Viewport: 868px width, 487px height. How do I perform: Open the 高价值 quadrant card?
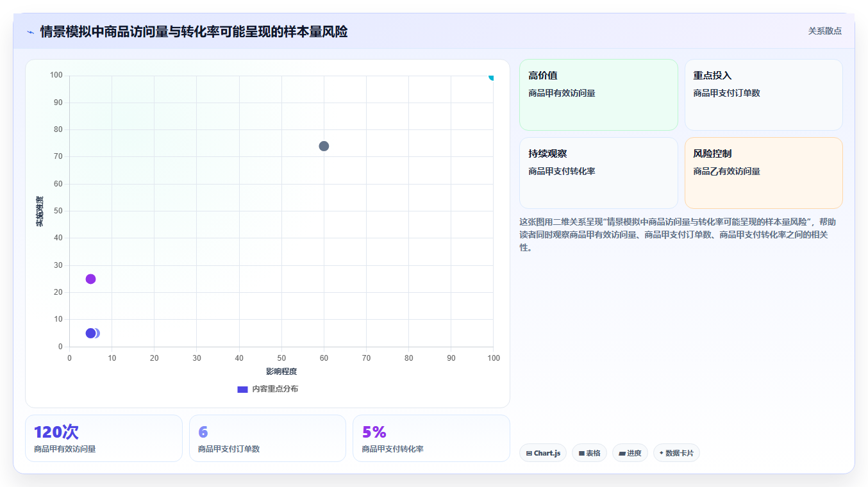pos(598,95)
